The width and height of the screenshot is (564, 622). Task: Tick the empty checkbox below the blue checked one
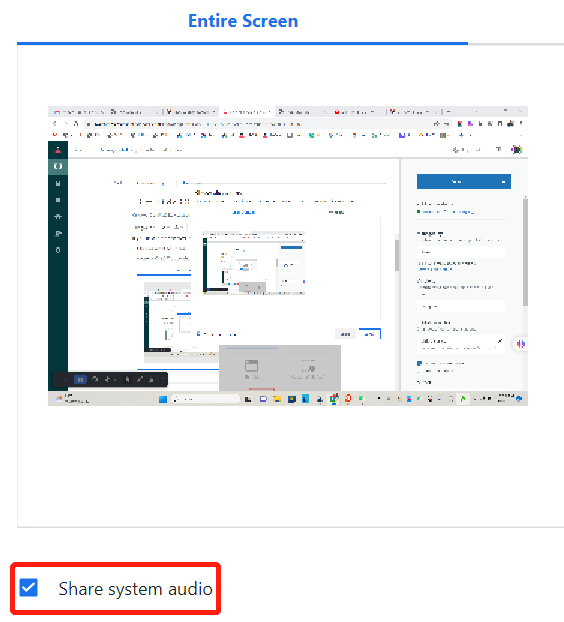point(419,371)
